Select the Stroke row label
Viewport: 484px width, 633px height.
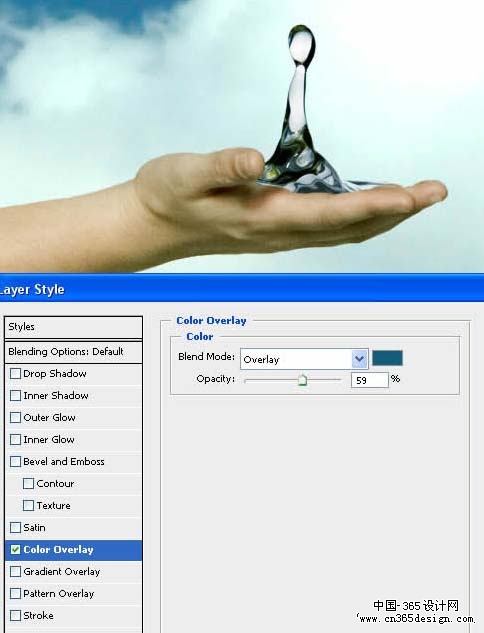(38, 615)
